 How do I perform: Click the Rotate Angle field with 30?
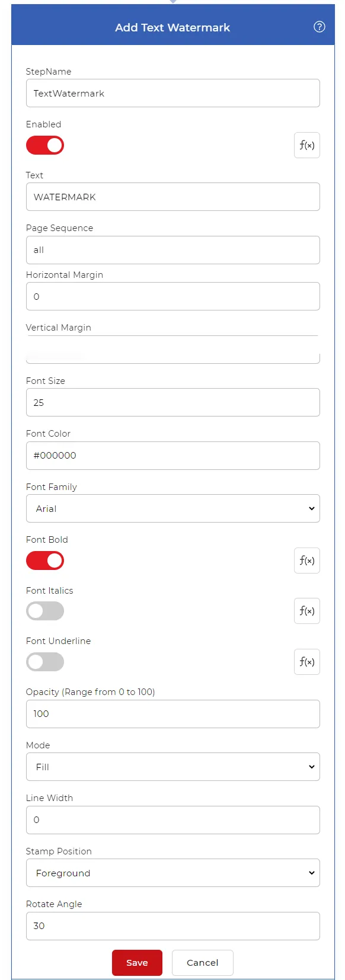pyautogui.click(x=173, y=926)
